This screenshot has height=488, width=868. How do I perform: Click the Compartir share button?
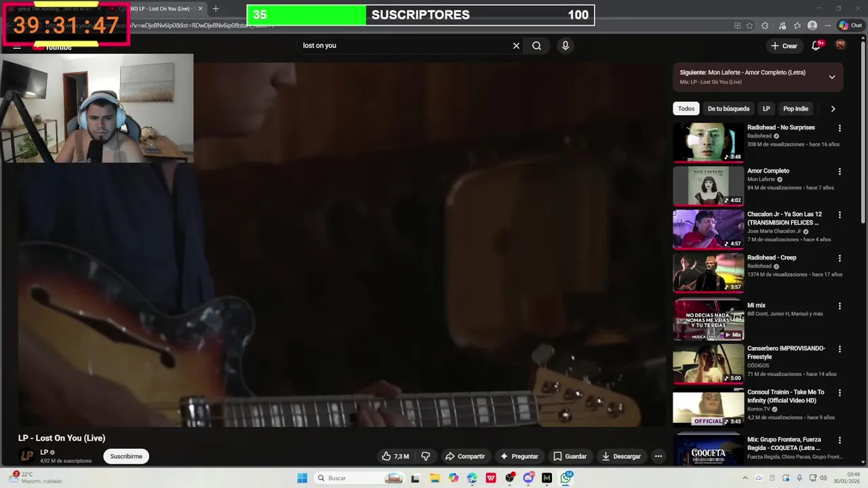point(465,456)
